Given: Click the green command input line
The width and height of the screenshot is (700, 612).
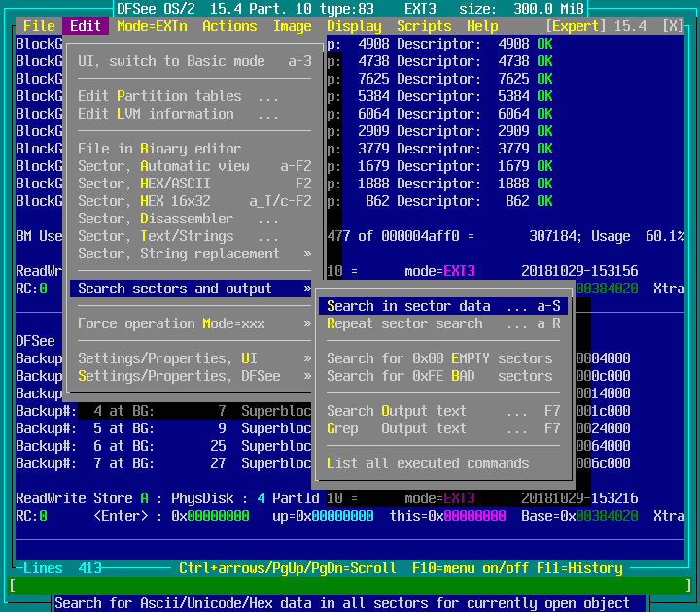Looking at the screenshot, I should (350, 586).
